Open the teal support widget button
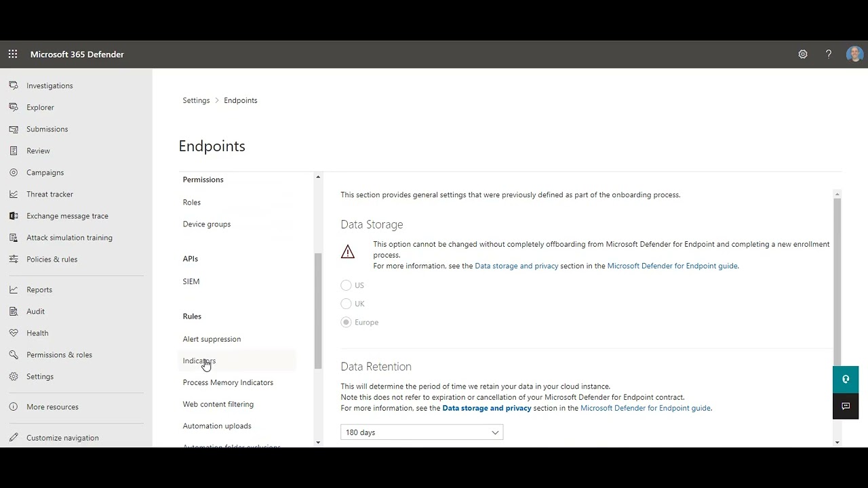Screen dimensions: 868x488 846,380
